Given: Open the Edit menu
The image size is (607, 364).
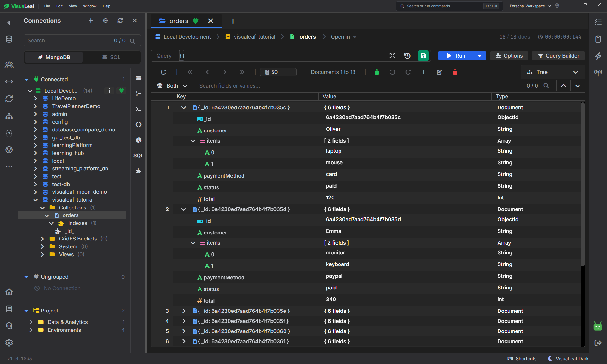Looking at the screenshot, I should (59, 6).
